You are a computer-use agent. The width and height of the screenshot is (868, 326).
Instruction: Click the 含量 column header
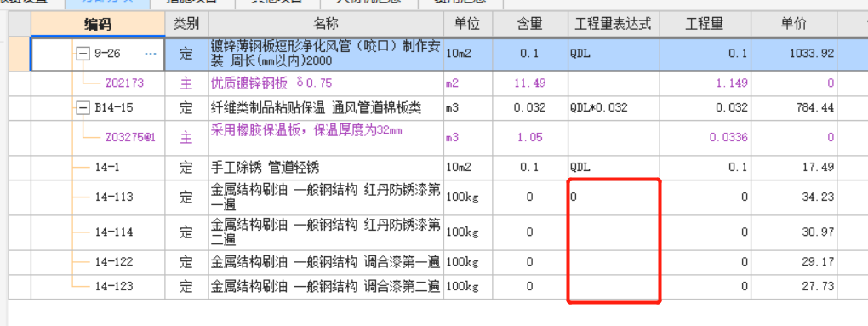530,24
